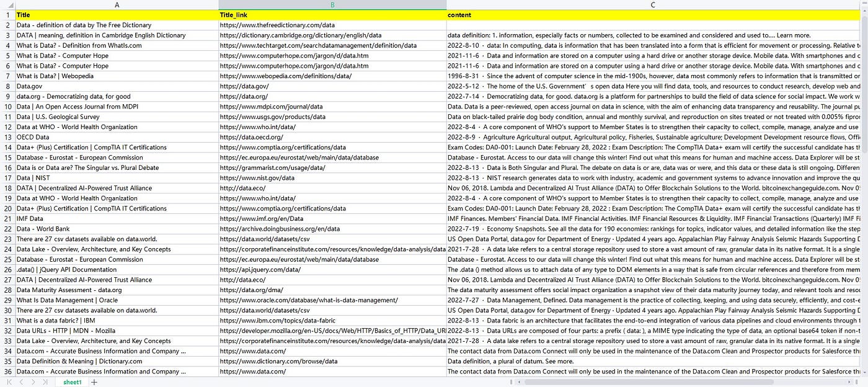Select the 'Data.gov' title cell
The height and width of the screenshot is (387, 868).
117,86
